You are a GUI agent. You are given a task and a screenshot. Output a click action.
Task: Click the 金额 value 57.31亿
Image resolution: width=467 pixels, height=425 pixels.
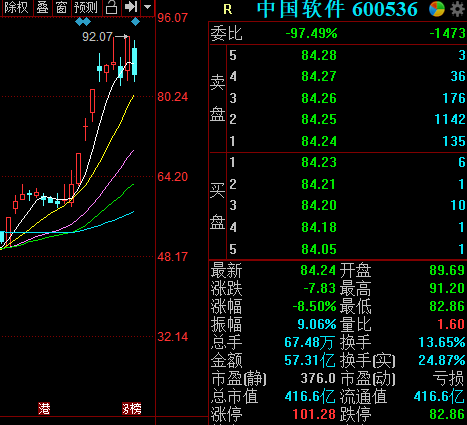(310, 360)
